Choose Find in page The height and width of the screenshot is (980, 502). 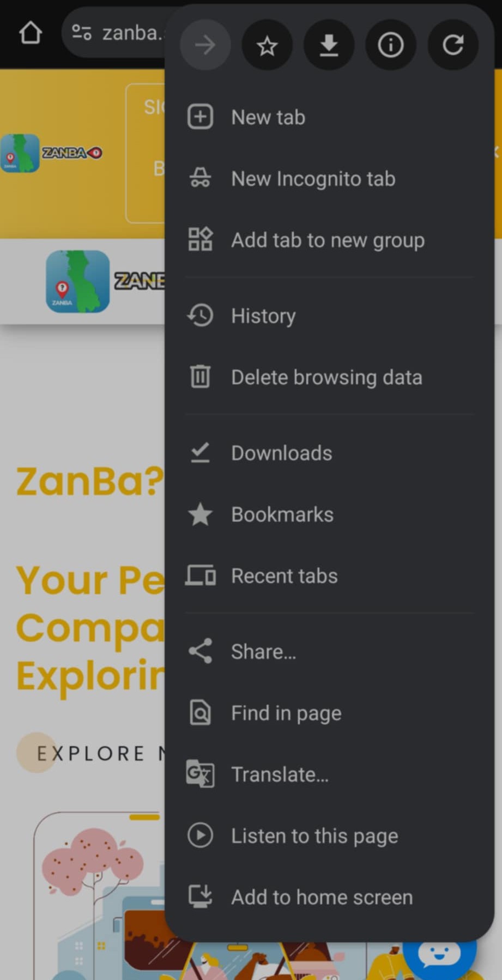286,713
